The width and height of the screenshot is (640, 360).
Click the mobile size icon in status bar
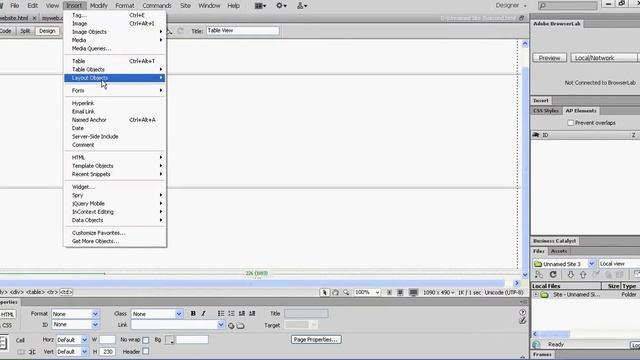389,292
